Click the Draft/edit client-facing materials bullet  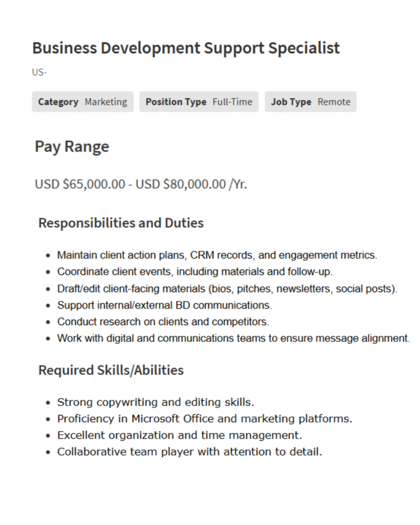[x=227, y=288]
